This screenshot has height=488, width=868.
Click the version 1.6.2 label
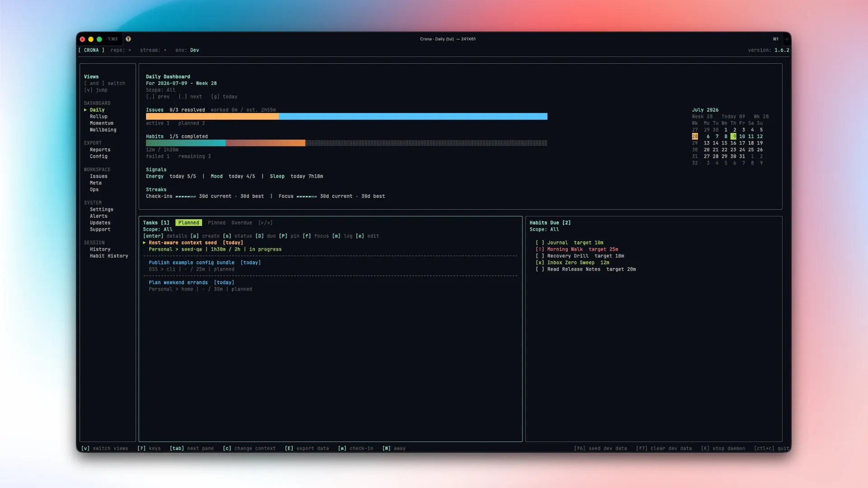click(769, 50)
